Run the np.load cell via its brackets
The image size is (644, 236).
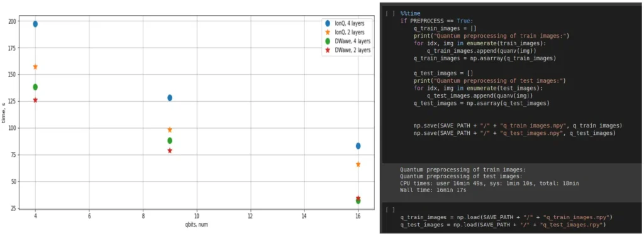coord(389,209)
